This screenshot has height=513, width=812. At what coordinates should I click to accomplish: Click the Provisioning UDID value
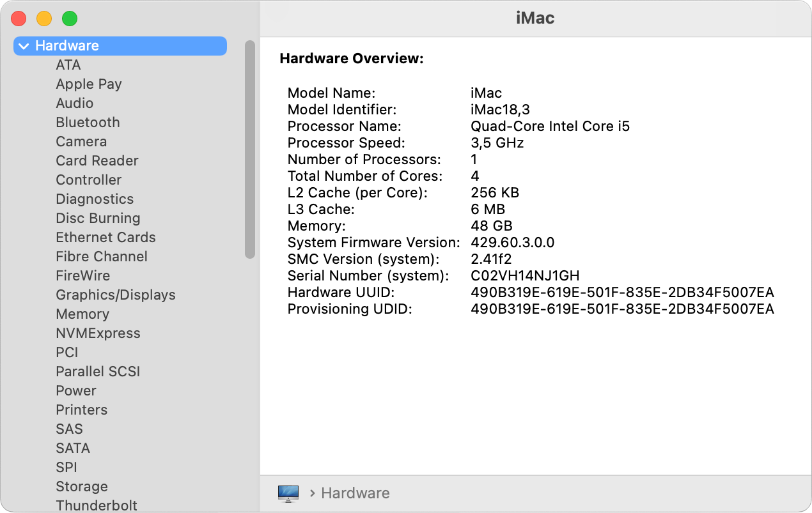(x=623, y=309)
